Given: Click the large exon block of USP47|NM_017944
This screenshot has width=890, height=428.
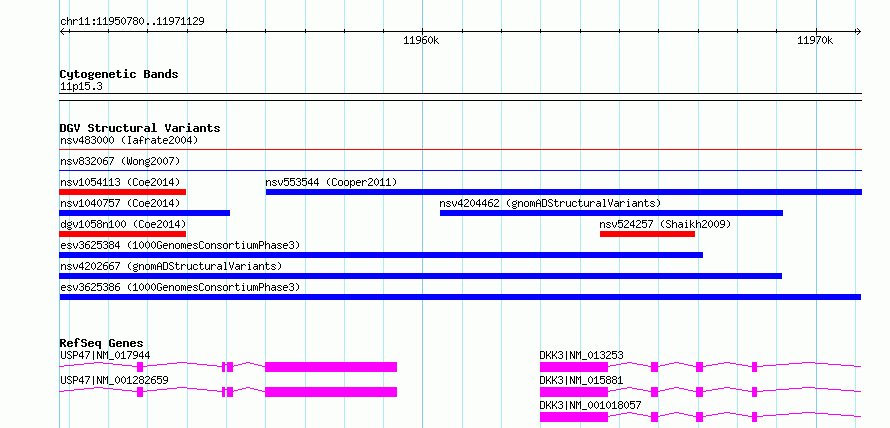Looking at the screenshot, I should click(x=331, y=367).
